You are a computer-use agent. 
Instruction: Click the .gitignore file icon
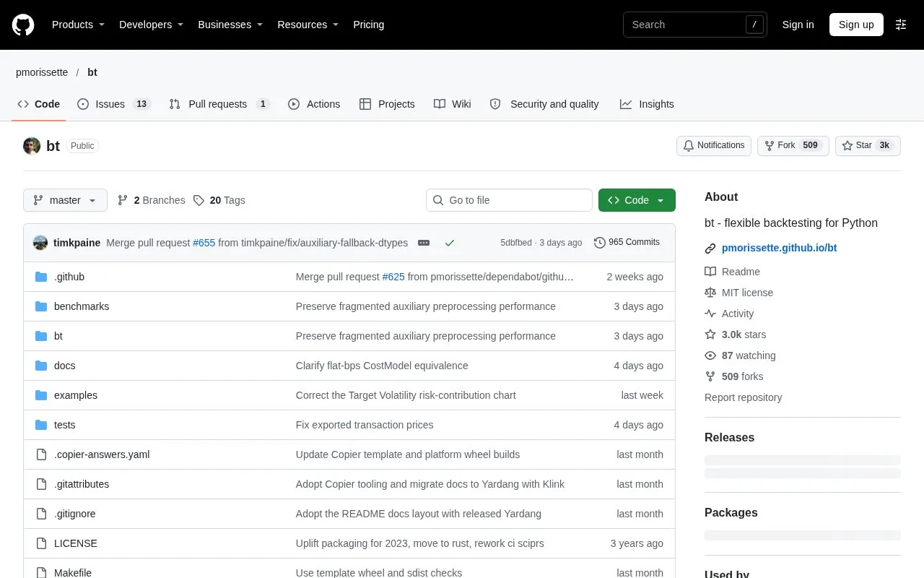click(x=41, y=514)
